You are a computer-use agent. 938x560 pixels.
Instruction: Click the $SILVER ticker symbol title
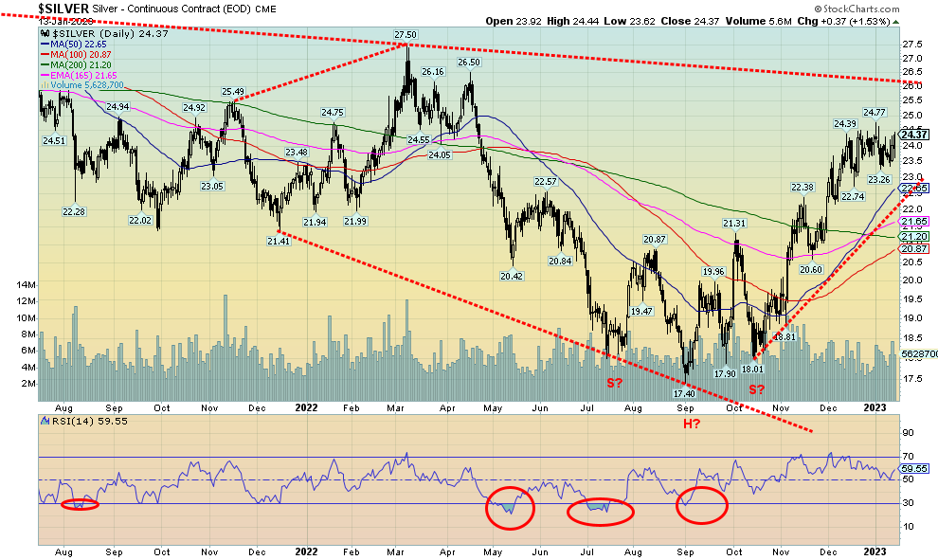click(66, 8)
